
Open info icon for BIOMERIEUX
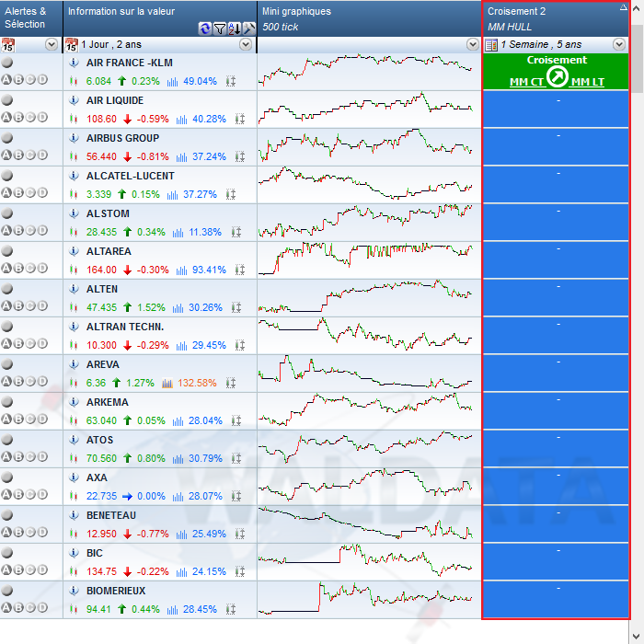[74, 591]
